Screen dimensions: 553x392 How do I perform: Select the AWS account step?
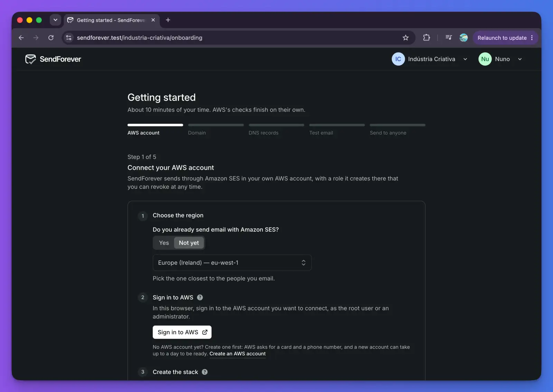point(143,133)
